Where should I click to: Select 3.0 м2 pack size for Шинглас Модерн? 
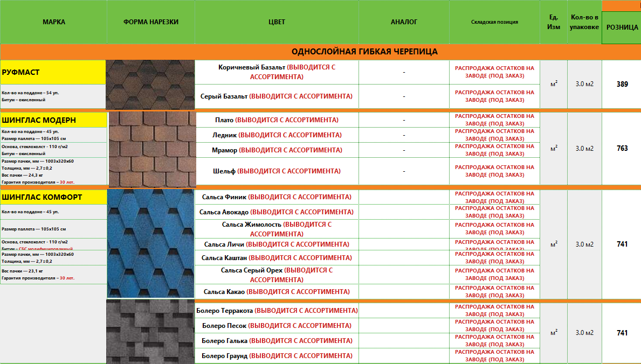click(584, 149)
